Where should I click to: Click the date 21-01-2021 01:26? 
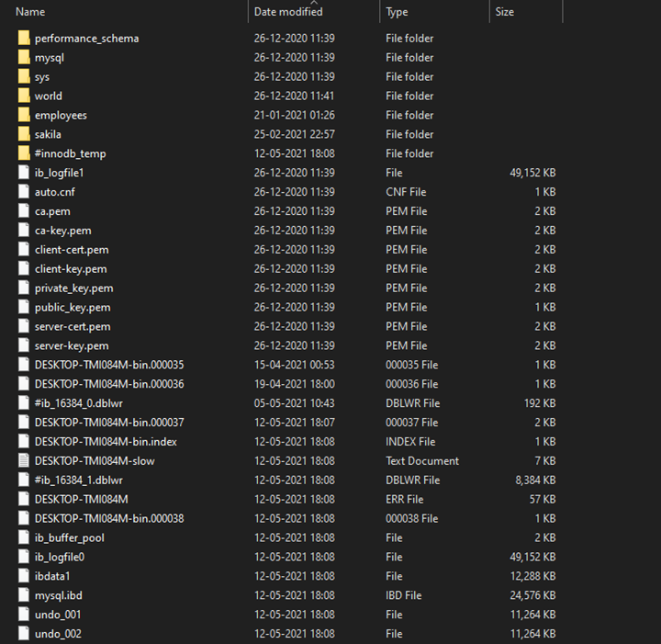295,115
